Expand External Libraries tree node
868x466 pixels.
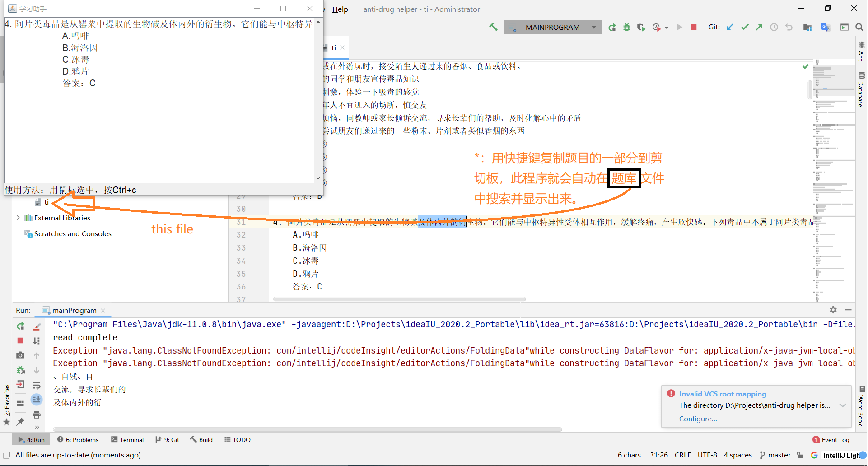coord(18,218)
